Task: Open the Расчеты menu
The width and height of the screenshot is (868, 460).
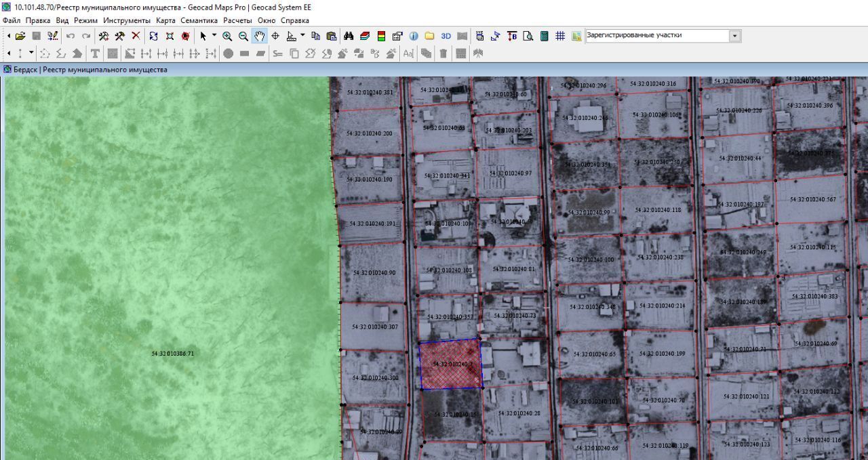Action: click(x=238, y=20)
